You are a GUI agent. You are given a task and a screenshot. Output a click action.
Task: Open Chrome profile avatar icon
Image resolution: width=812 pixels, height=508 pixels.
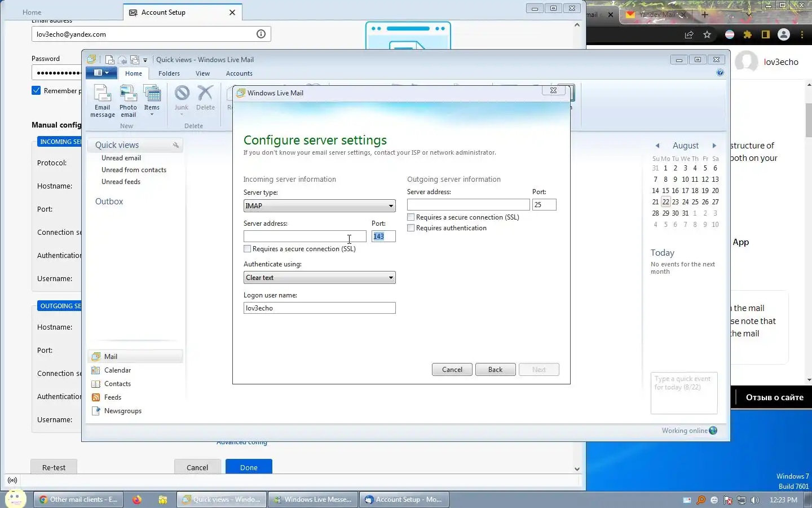[784, 34]
